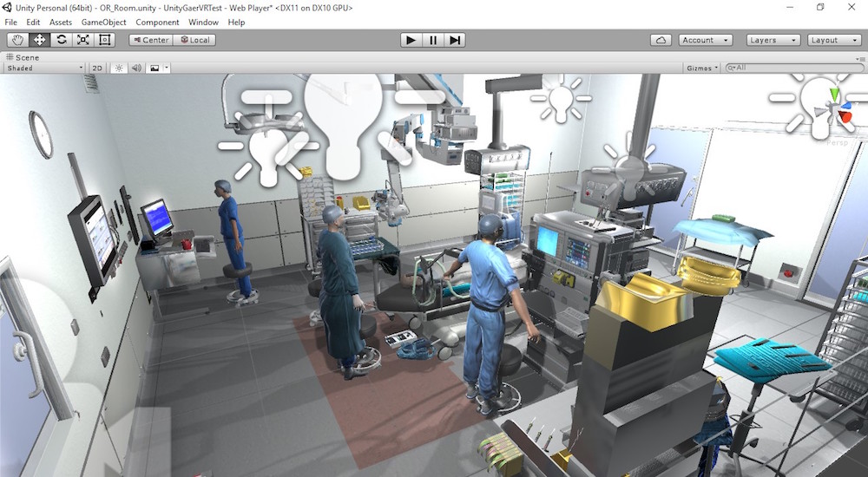Open the Shaded draw mode dropdown
This screenshot has height=477, width=868.
pyautogui.click(x=44, y=68)
